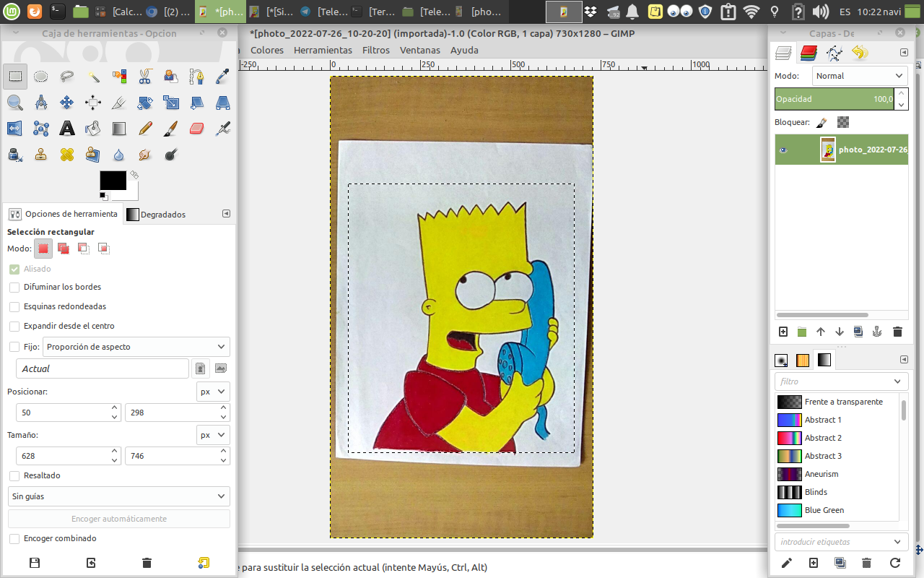Activate the Color Picker eyedropper tool
924x578 pixels.
(223, 76)
